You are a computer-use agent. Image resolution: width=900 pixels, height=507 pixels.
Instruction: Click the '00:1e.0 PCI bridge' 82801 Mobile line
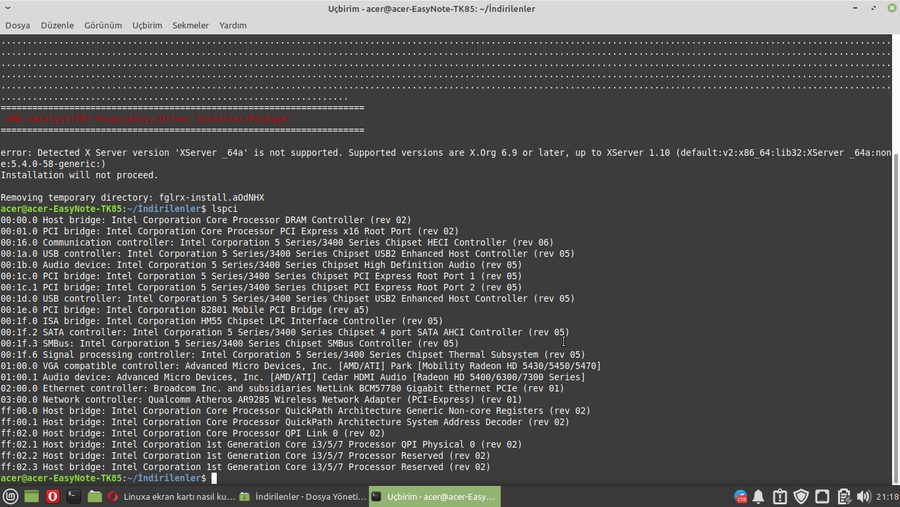pos(185,310)
